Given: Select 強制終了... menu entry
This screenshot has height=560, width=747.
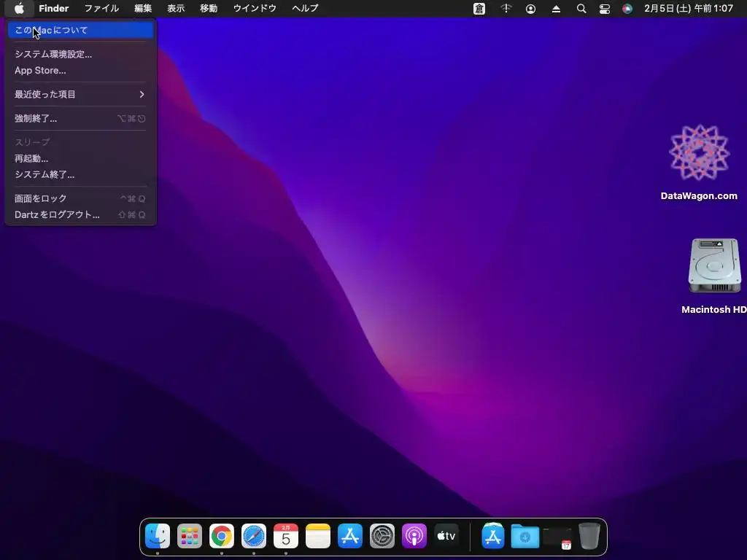Looking at the screenshot, I should (80, 119).
